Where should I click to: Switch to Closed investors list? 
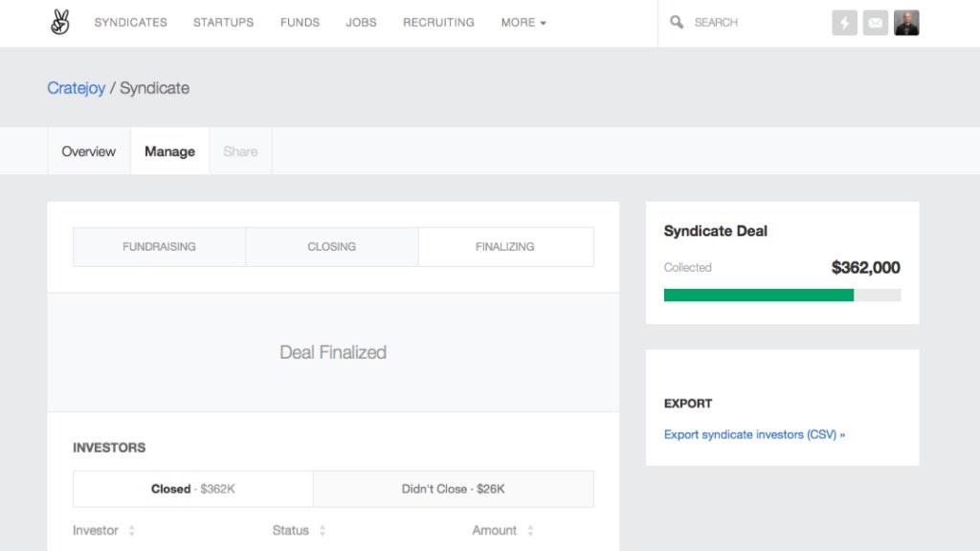(x=192, y=489)
